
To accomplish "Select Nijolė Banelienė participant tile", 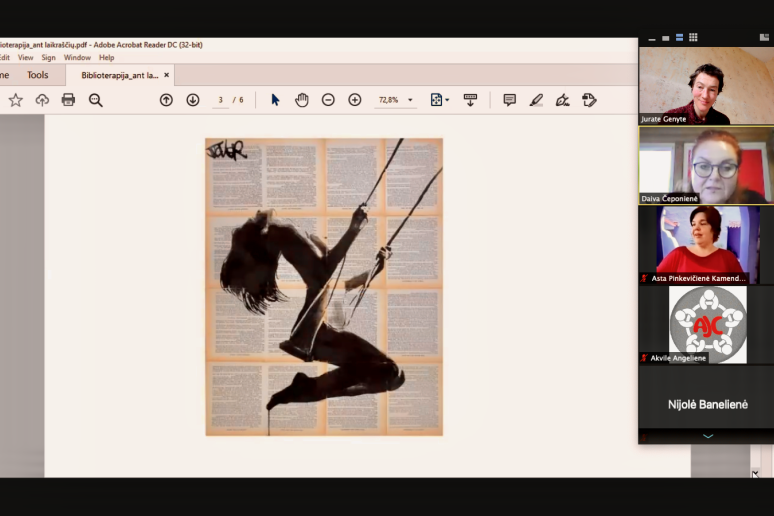I will 706,404.
